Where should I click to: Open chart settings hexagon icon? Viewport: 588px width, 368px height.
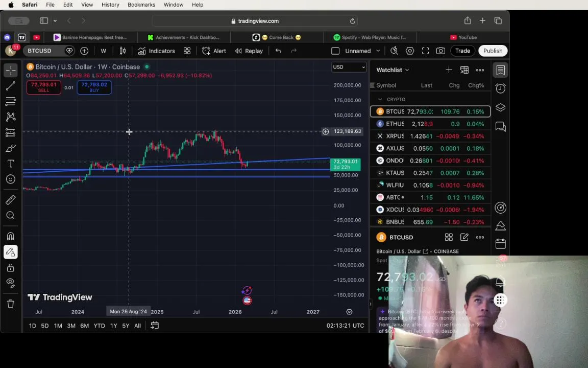410,51
